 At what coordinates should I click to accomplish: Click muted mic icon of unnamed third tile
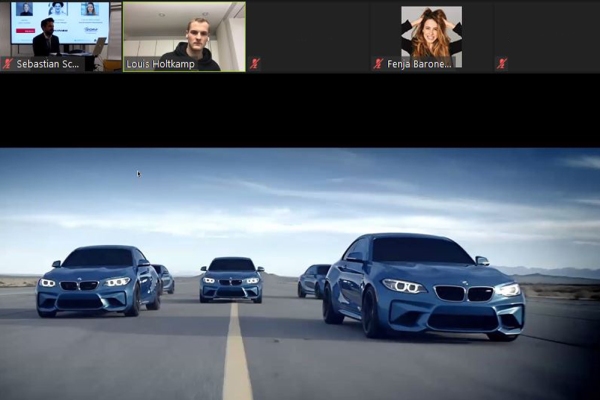(x=255, y=64)
